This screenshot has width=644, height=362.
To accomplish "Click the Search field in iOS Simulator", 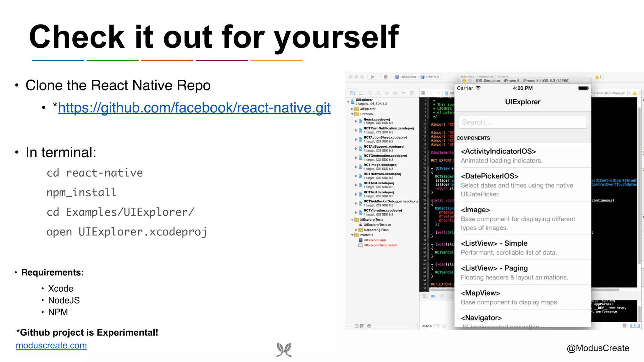I will coord(523,122).
